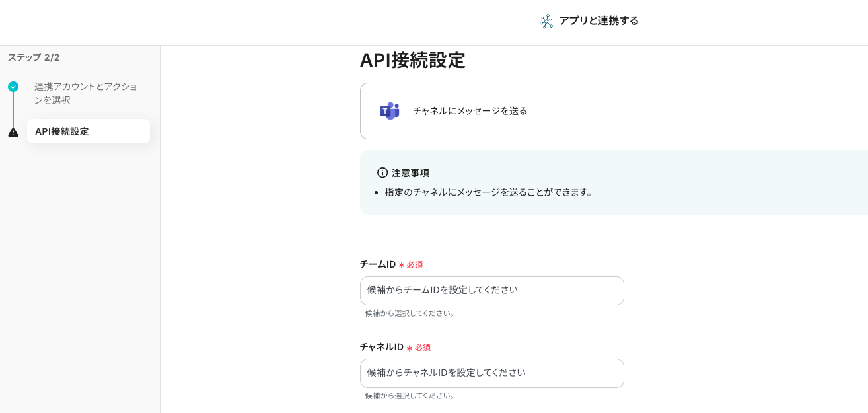Click the app integration network icon in header
The image size is (868, 413).
(x=546, y=21)
